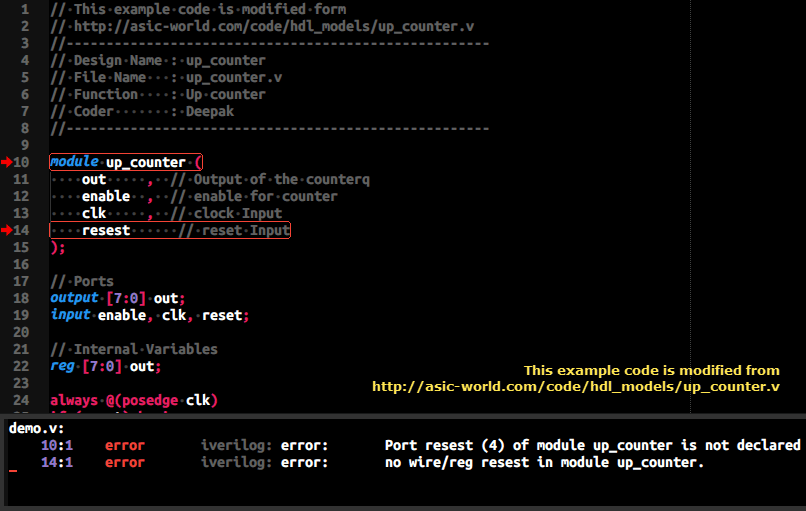The image size is (806, 511).
Task: Click line number 18 in the gutter
Action: [22, 298]
